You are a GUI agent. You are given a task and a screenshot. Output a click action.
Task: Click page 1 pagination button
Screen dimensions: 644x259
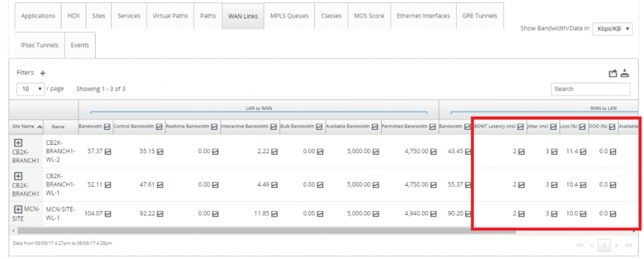coord(603,245)
